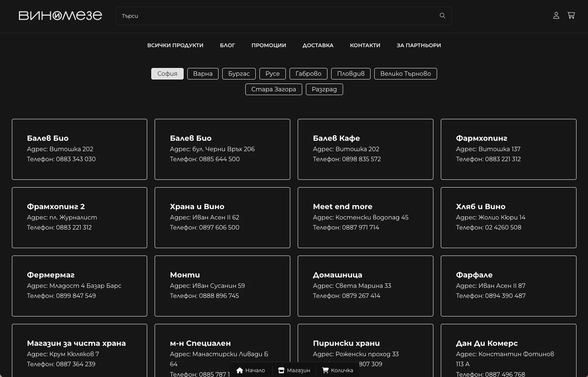This screenshot has width=588, height=377.
Task: Click the Фармхопинг store name
Action: [482, 138]
